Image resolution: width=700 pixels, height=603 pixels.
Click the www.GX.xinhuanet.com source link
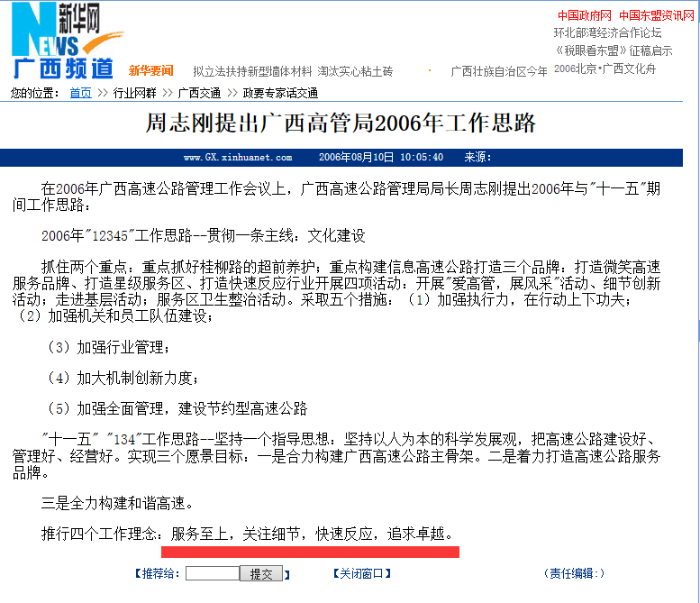pos(238,158)
